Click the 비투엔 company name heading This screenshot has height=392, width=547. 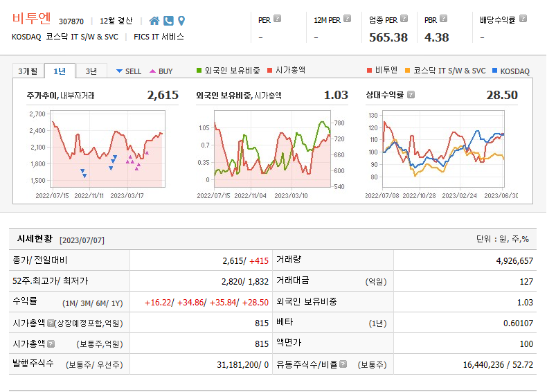pyautogui.click(x=31, y=18)
